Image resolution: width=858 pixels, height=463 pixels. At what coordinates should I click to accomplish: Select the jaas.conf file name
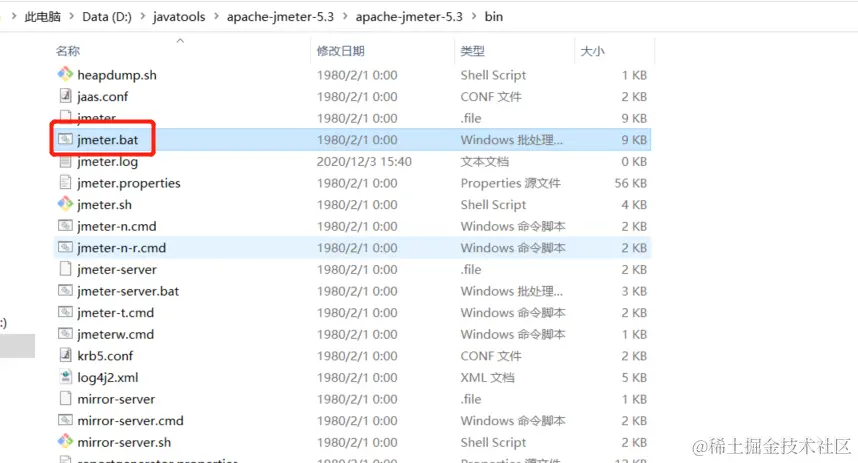pos(102,97)
